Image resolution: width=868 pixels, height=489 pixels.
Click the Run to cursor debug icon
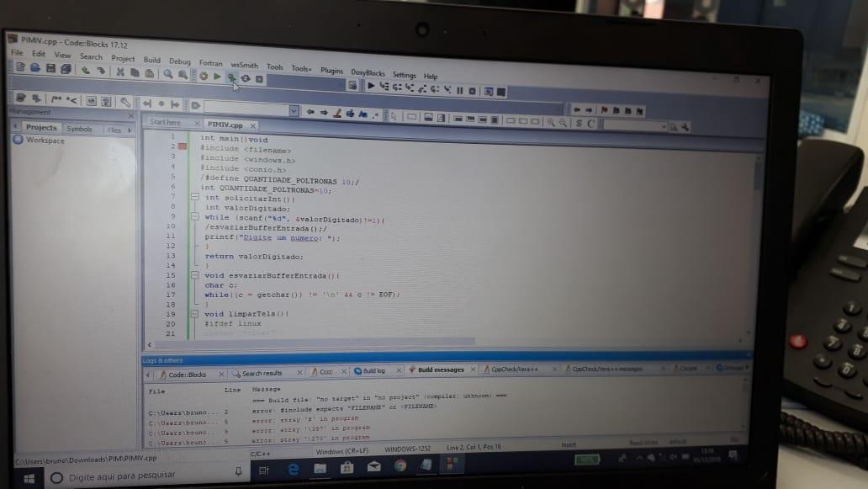[x=384, y=87]
